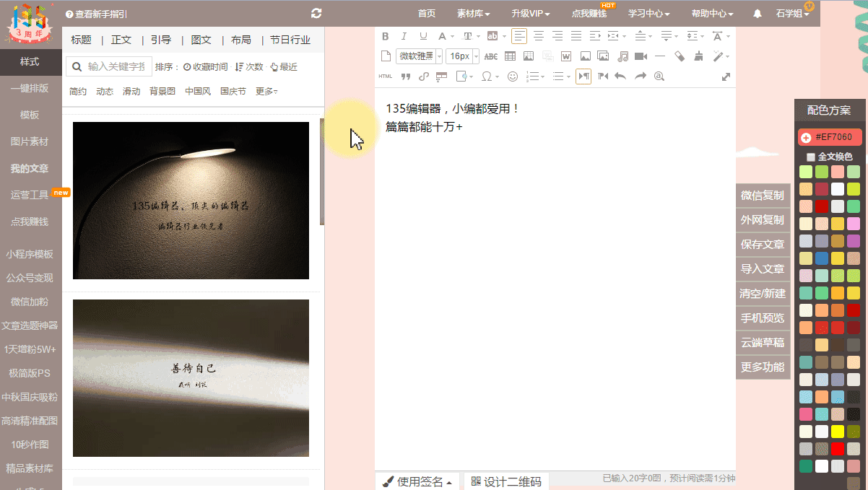The image size is (868, 490).
Task: Click the 微信复制 button
Action: [762, 195]
